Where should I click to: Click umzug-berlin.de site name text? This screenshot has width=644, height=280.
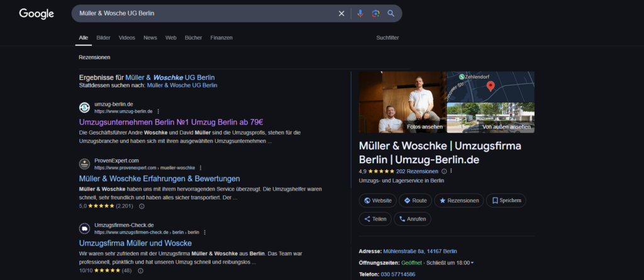coord(114,104)
